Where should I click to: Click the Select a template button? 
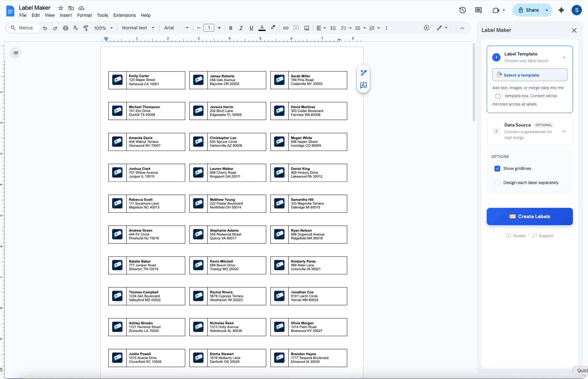(529, 75)
